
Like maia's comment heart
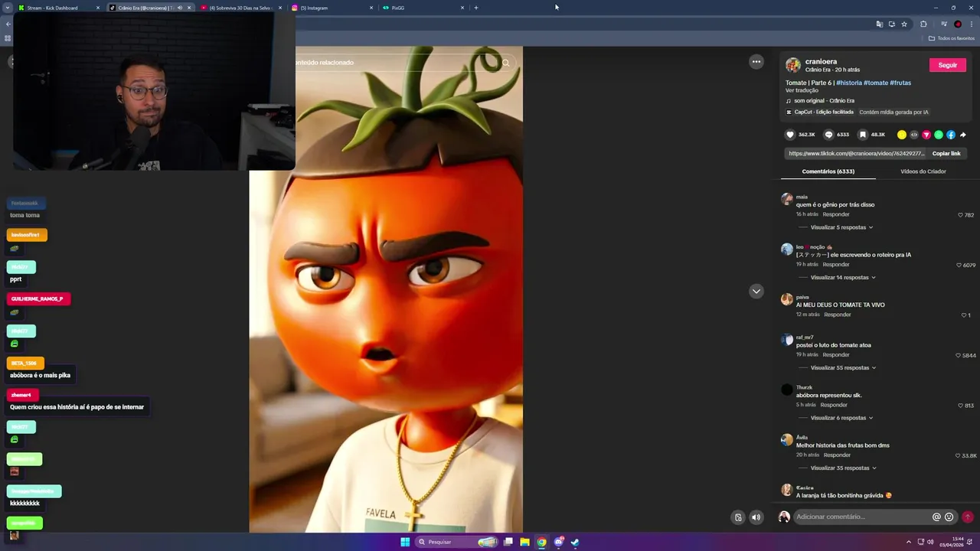coord(961,215)
